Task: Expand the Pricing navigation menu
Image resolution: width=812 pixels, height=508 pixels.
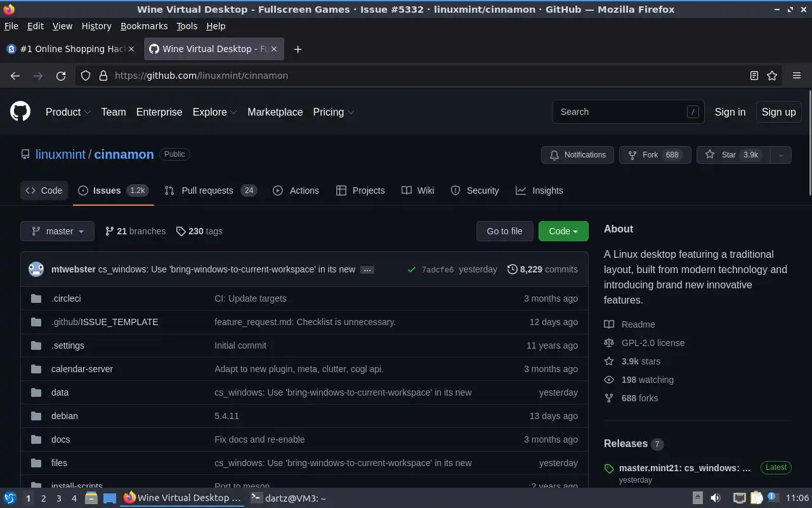Action: (x=333, y=112)
